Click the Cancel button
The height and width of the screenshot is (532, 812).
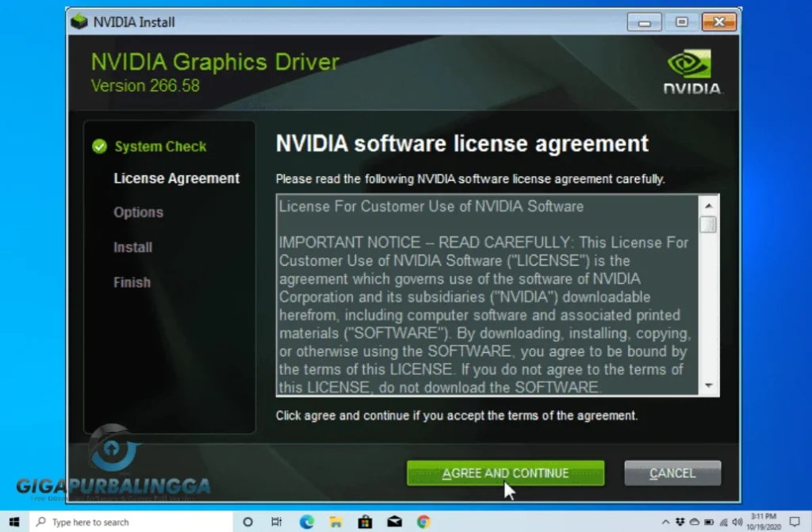pyautogui.click(x=672, y=473)
